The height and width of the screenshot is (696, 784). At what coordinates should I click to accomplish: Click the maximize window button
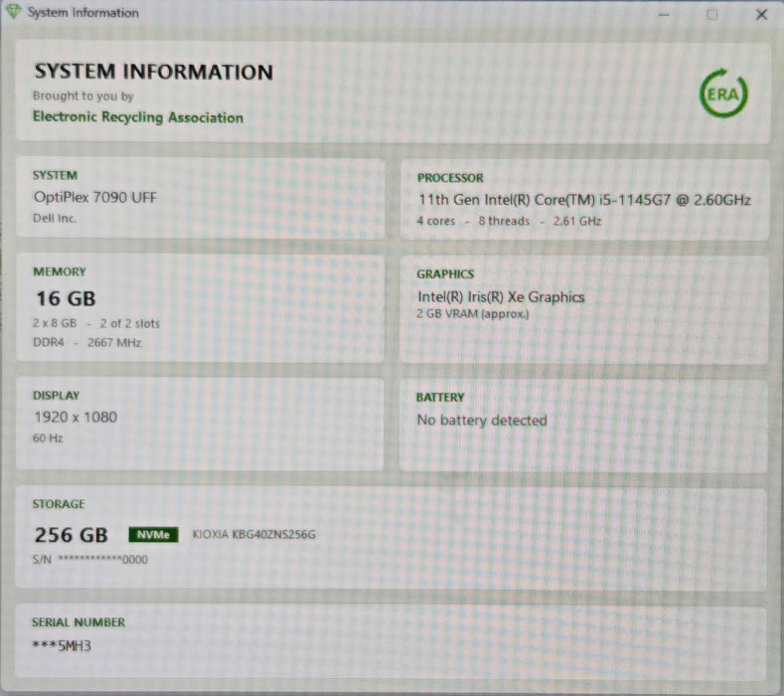(711, 15)
